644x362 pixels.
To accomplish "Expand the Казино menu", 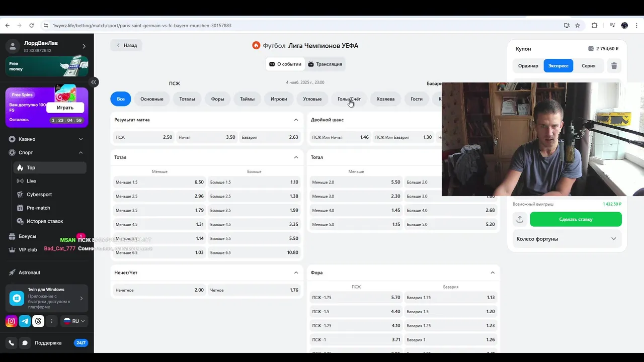I will click(47, 139).
